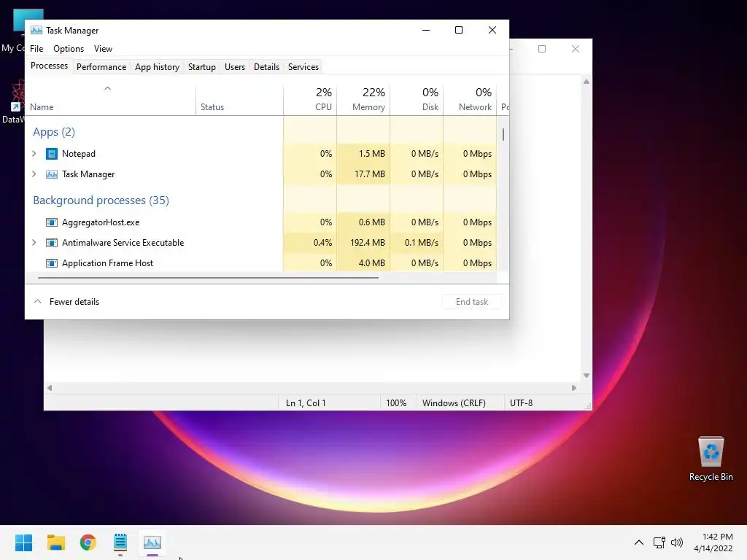The width and height of the screenshot is (747, 560).
Task: Open the network status tray icon
Action: pos(659,542)
